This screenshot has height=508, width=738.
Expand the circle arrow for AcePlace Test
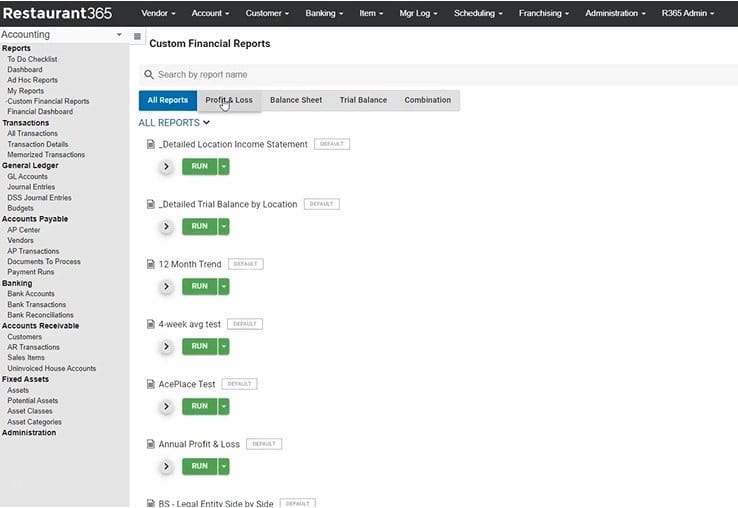167,406
